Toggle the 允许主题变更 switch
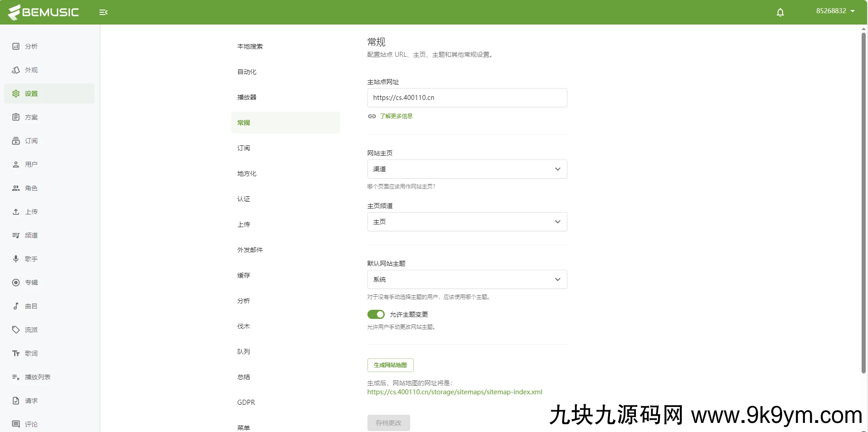The height and width of the screenshot is (432, 868). 376,314
